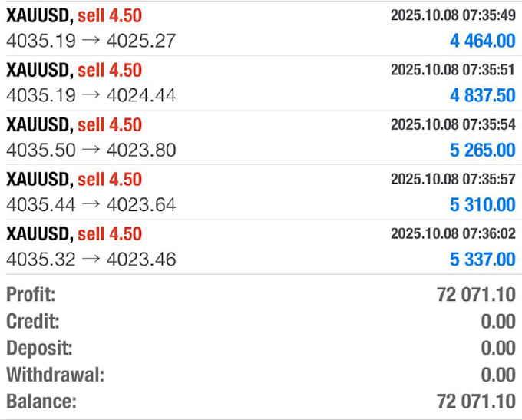Click the price range 4035.32 → 4023.46

pos(91,259)
